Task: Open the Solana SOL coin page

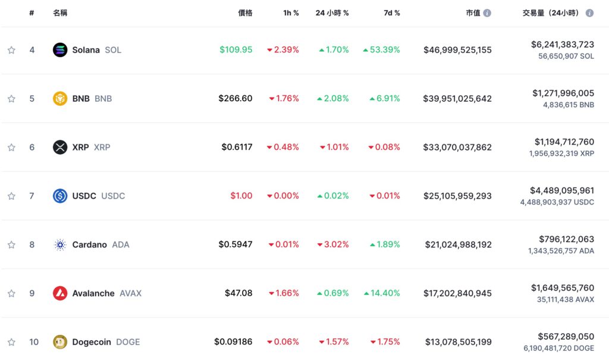Action: point(97,50)
